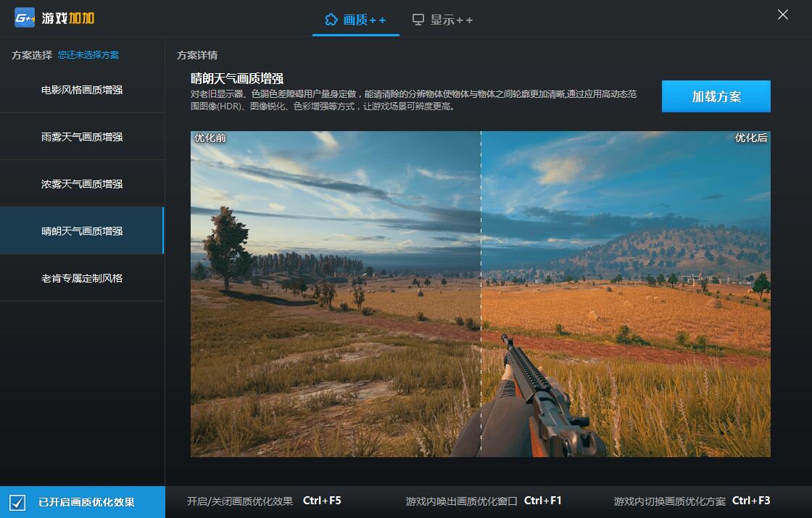Viewport: 812px width, 518px height.
Task: Select 浓雾天气画质增强 scheme
Action: click(82, 184)
